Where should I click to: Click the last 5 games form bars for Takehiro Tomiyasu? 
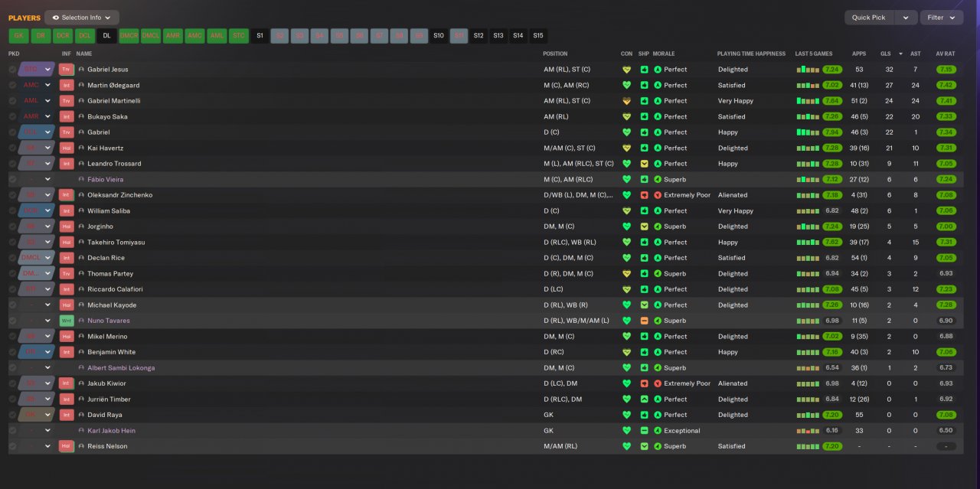coord(808,242)
